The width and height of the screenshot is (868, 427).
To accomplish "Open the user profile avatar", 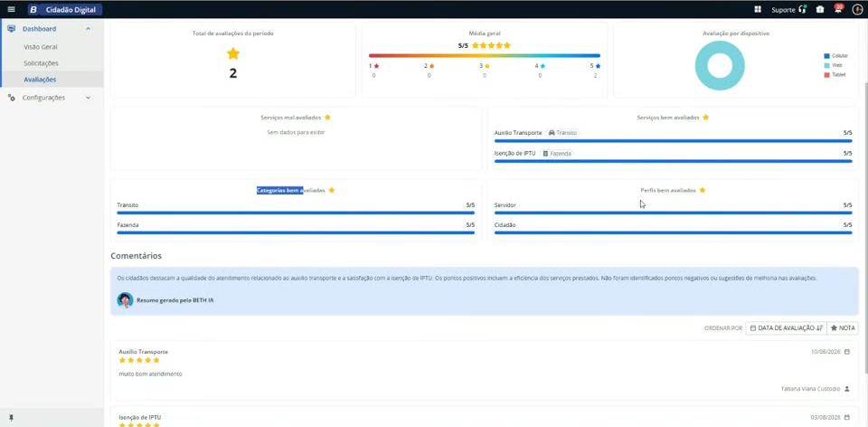I will pyautogui.click(x=856, y=9).
